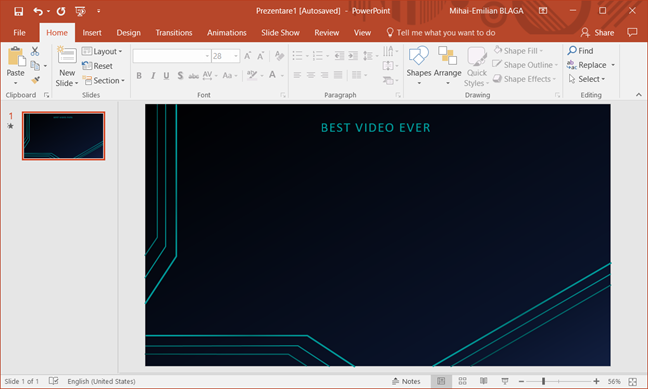
Task: Toggle Italic formatting
Action: point(153,76)
